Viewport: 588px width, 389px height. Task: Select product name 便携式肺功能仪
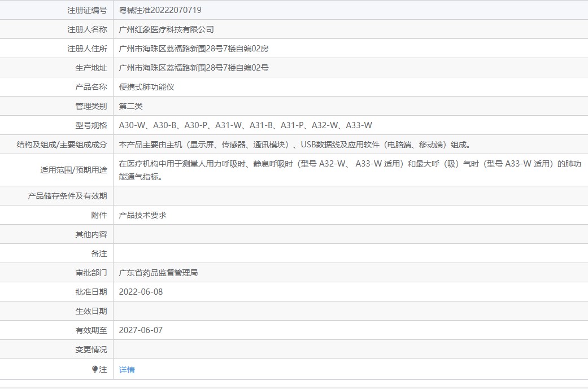[x=147, y=87]
